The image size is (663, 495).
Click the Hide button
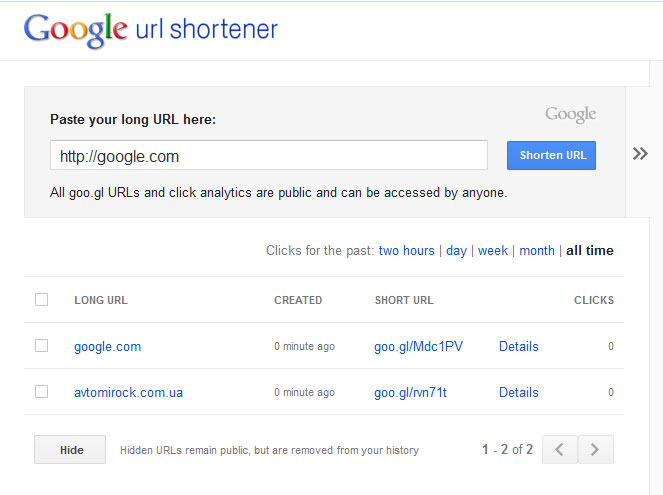point(70,450)
